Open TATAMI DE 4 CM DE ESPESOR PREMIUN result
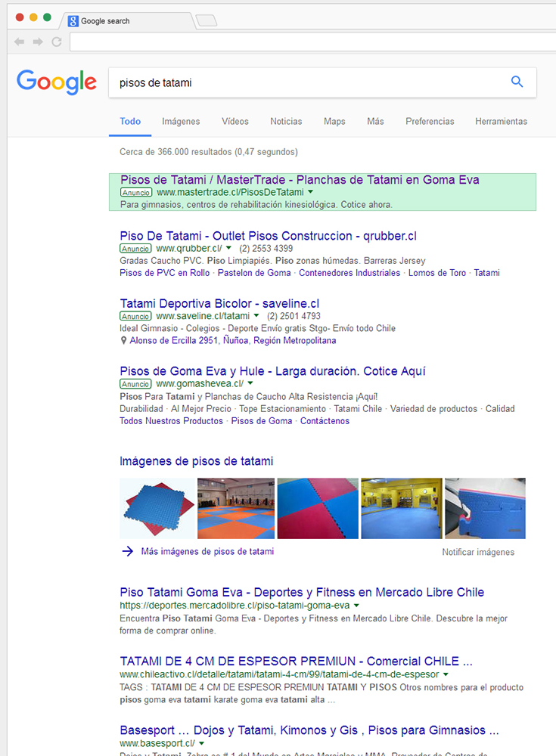The width and height of the screenshot is (556, 756). click(x=297, y=661)
